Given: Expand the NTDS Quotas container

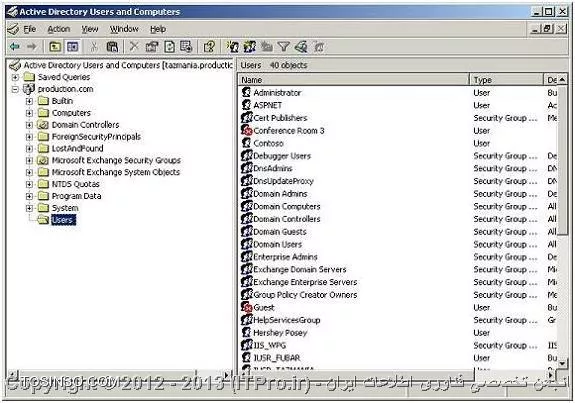Looking at the screenshot, I should point(29,184).
